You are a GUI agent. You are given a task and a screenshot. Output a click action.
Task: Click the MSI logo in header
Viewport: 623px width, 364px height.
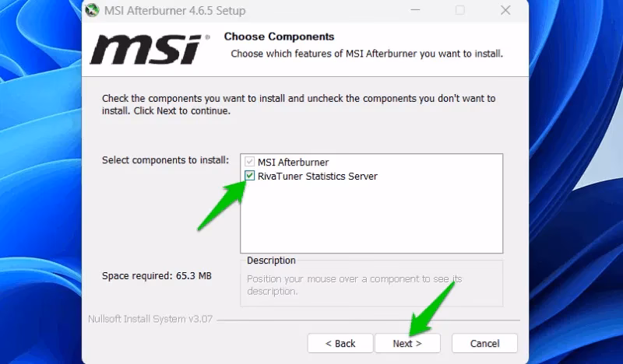point(150,49)
